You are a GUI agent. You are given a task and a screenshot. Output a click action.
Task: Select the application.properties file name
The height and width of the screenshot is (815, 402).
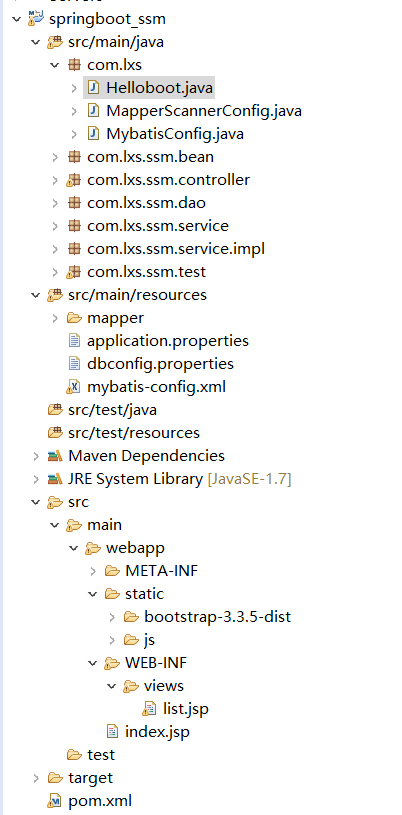[168, 341]
